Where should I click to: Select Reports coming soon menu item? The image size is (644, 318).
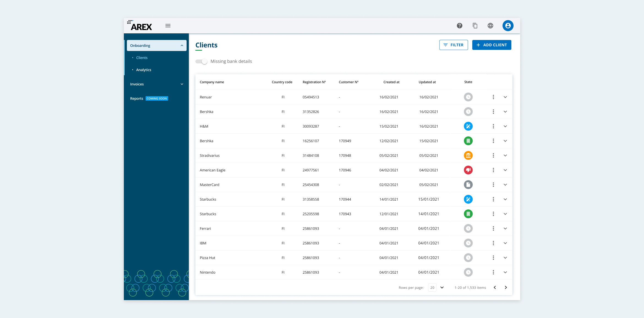pyautogui.click(x=149, y=98)
